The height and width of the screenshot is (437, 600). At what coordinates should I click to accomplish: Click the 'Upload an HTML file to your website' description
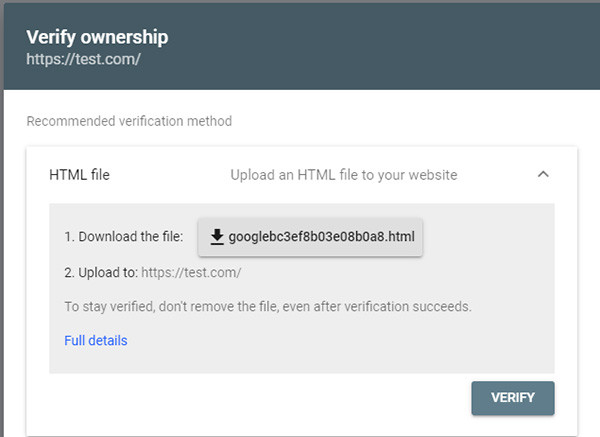click(x=344, y=175)
